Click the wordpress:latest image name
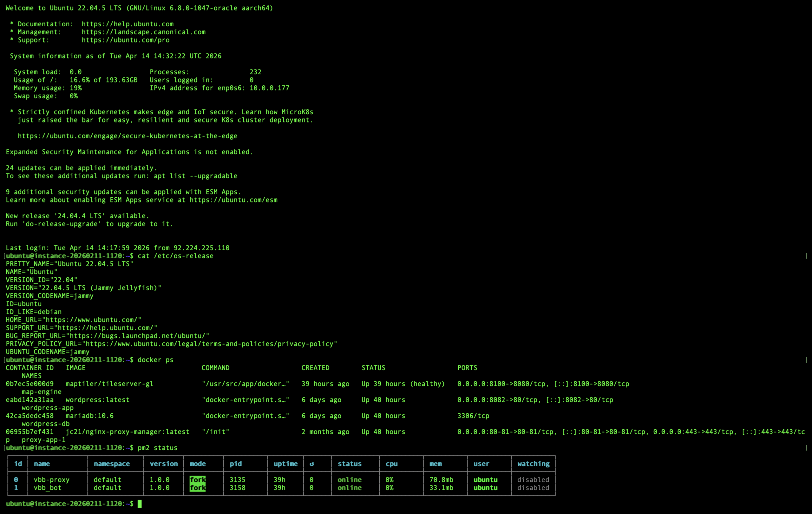The image size is (812, 514). [x=97, y=400]
